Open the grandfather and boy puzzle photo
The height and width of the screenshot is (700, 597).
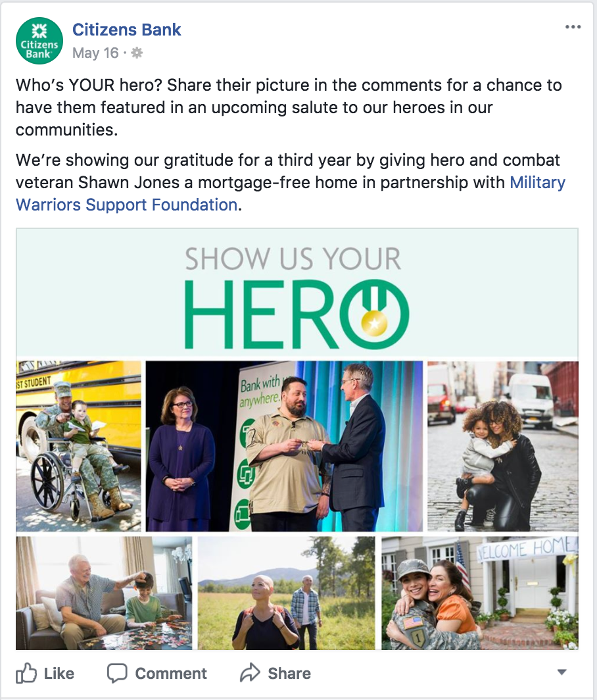click(104, 593)
